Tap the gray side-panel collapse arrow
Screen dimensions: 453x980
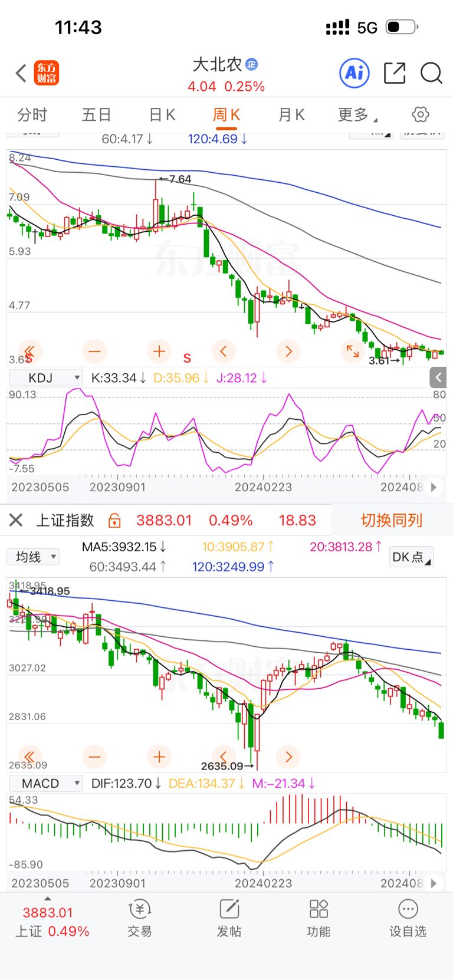pos(438,377)
